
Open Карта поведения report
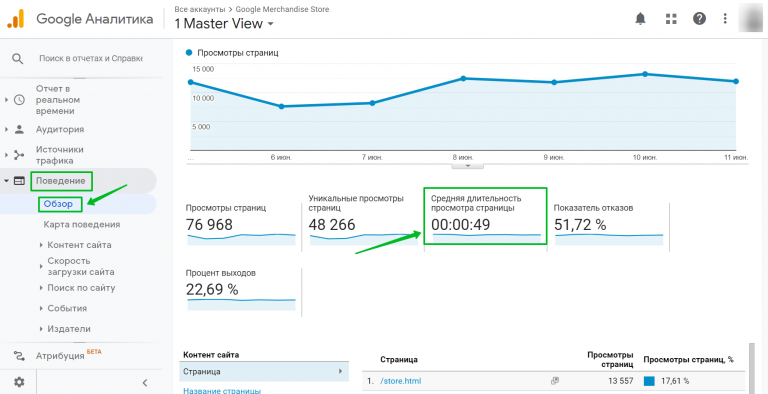pyautogui.click(x=82, y=224)
